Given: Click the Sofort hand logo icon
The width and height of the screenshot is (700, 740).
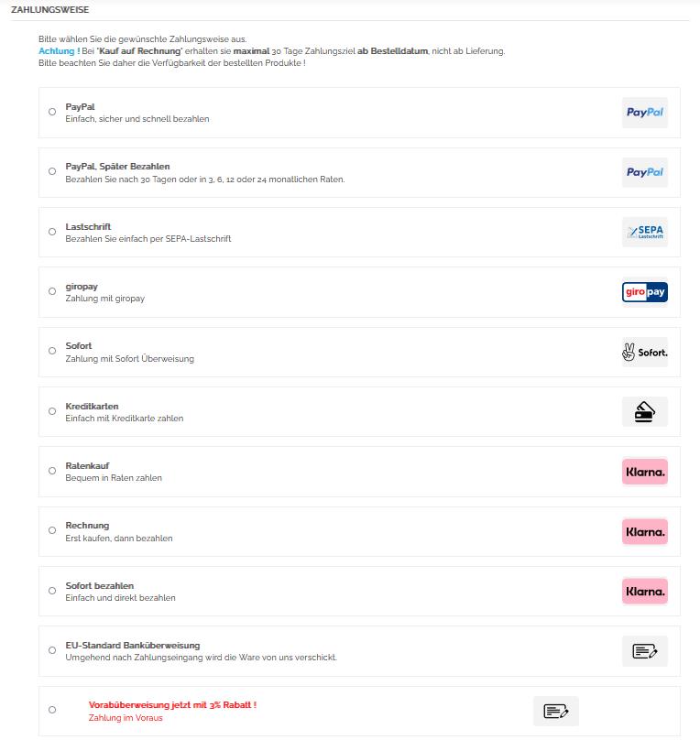Looking at the screenshot, I should [644, 353].
